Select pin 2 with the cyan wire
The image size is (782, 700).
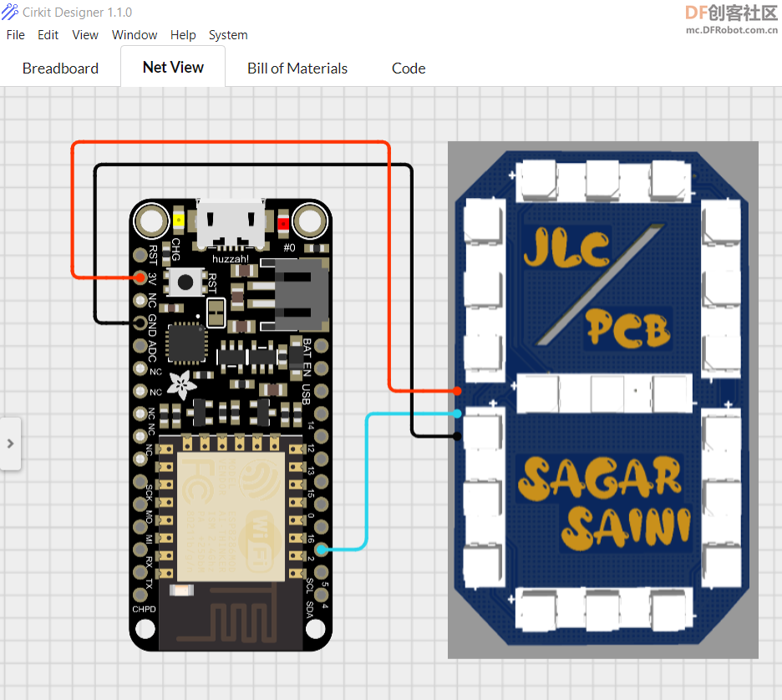[322, 550]
